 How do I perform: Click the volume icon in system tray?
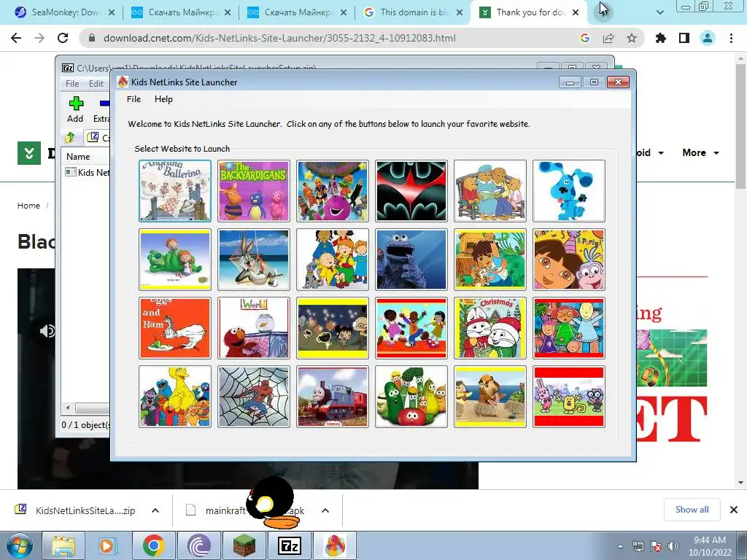pyautogui.click(x=673, y=546)
